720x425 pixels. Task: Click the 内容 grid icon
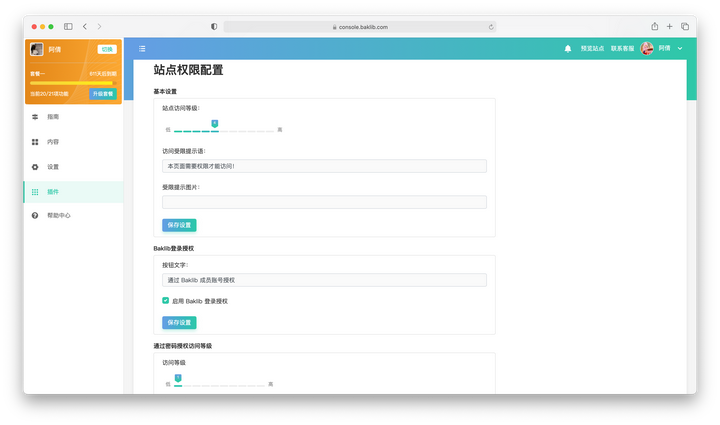click(35, 142)
